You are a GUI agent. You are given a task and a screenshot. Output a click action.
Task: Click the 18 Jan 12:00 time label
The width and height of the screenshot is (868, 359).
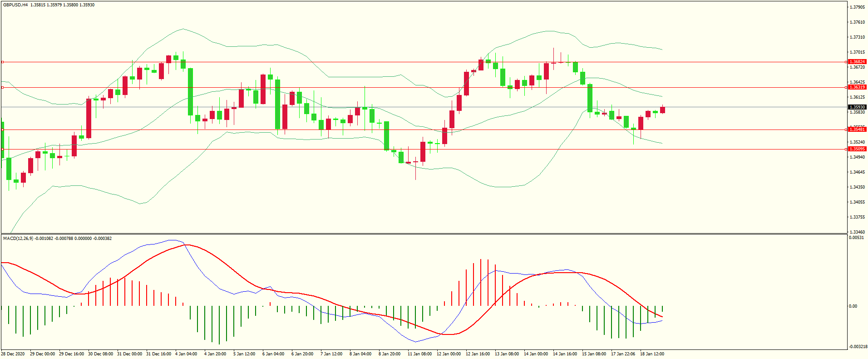[x=652, y=354]
